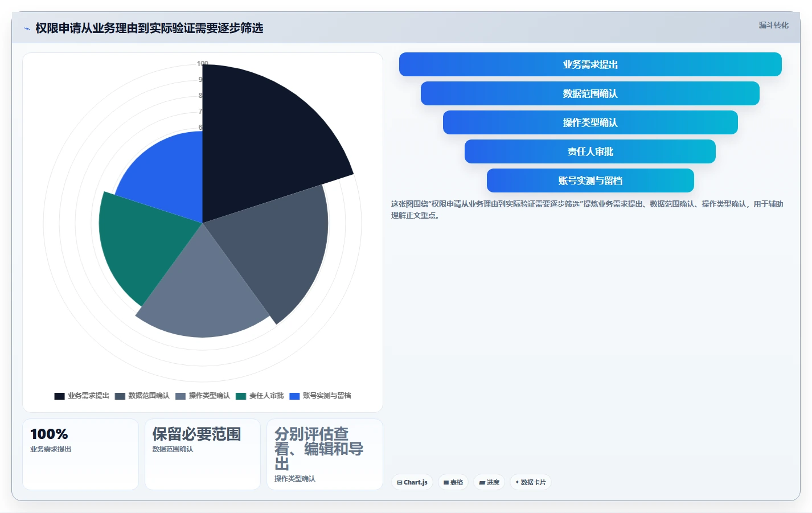812x513 pixels.
Task: Open the 保留必要范围 data card
Action: 203,454
